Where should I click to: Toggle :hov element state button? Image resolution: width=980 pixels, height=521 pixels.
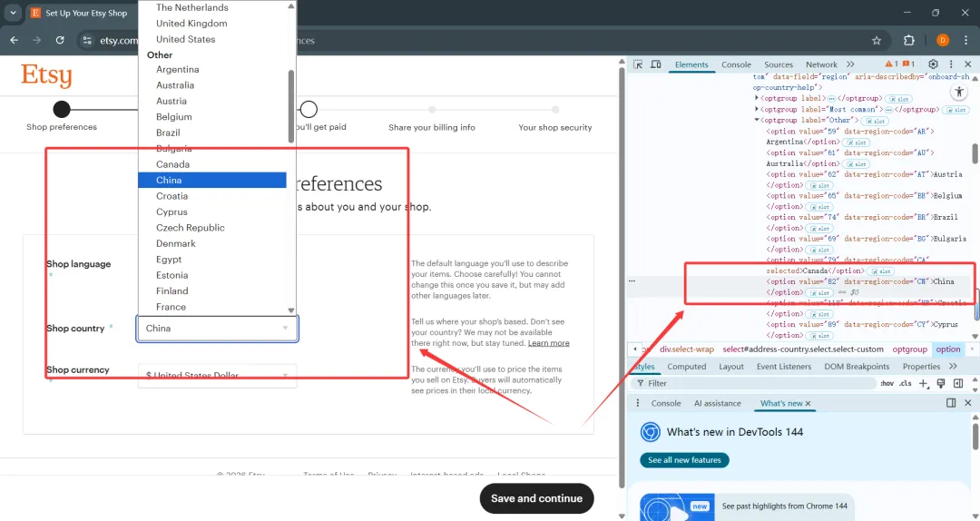pyautogui.click(x=887, y=383)
